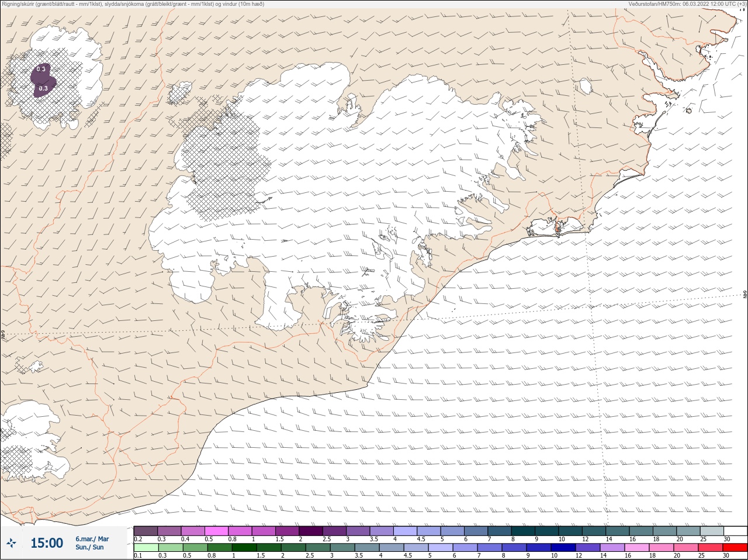
Task: Select the dark mauve swatch labeled 0.2
Action: pos(146,531)
